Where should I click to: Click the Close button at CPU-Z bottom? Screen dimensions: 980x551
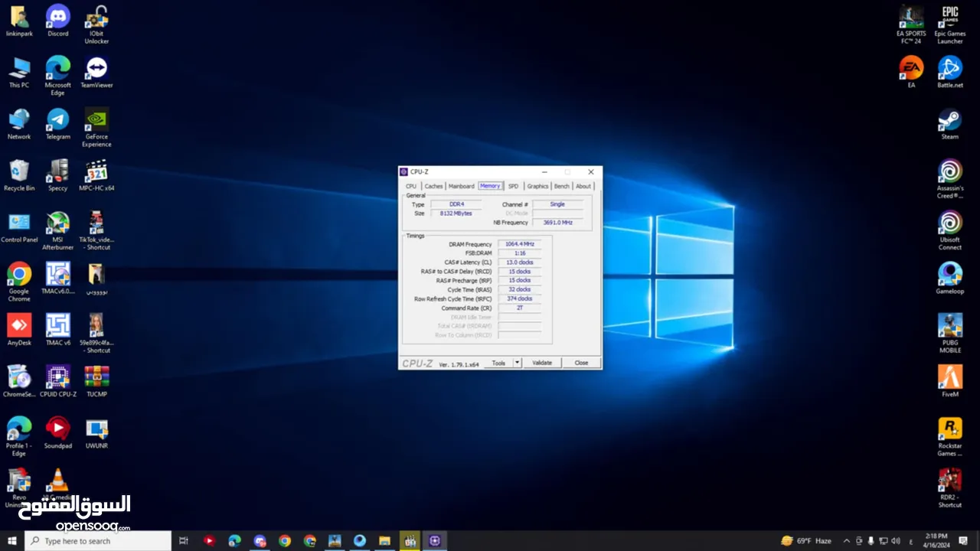coord(581,363)
